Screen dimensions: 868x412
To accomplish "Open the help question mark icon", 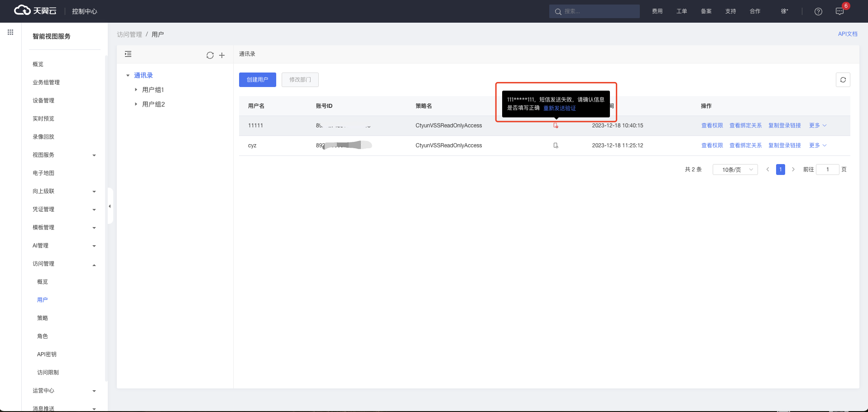I will coord(818,12).
